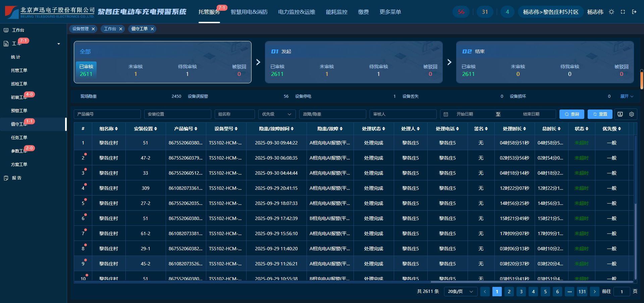The image size is (644, 303).
Task: Open table column settings gear icon
Action: click(632, 114)
